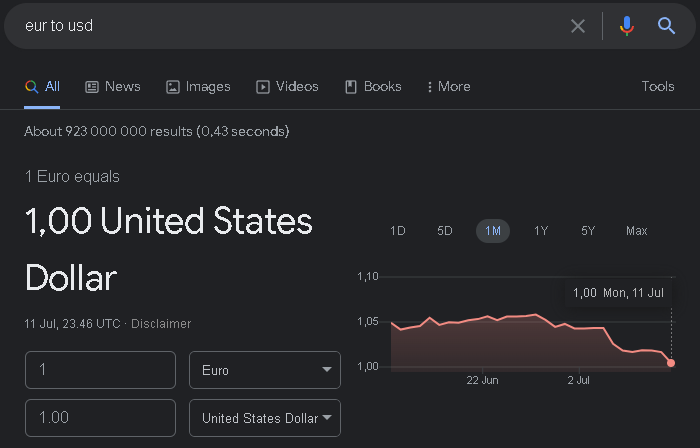This screenshot has width=700, height=448.
Task: Clear the search box with the X icon
Action: pos(578,26)
